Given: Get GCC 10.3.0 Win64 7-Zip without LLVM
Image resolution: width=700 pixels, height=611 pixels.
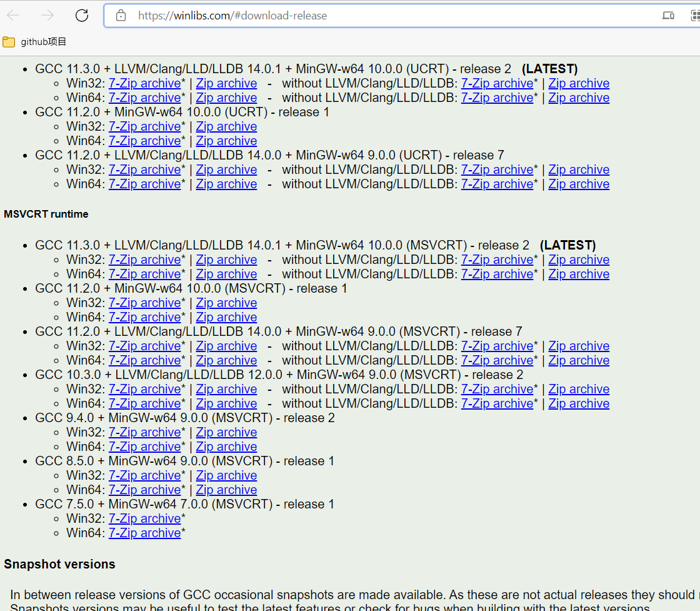Looking at the screenshot, I should (497, 404).
